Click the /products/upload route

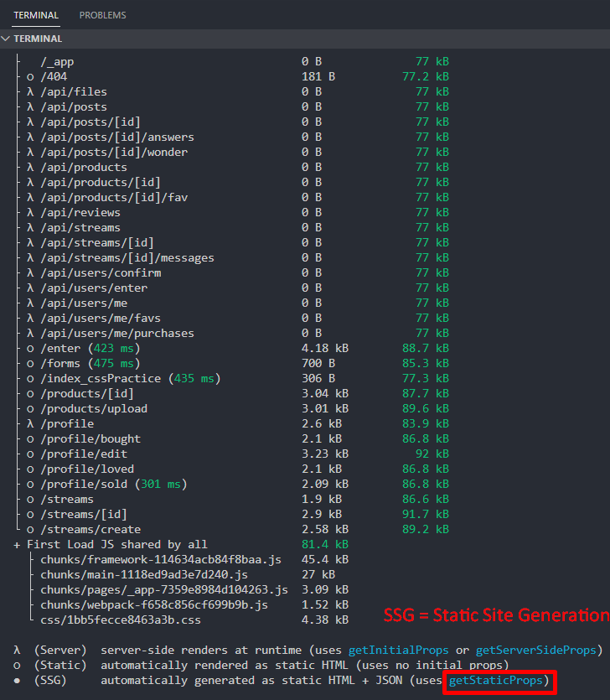pos(94,409)
